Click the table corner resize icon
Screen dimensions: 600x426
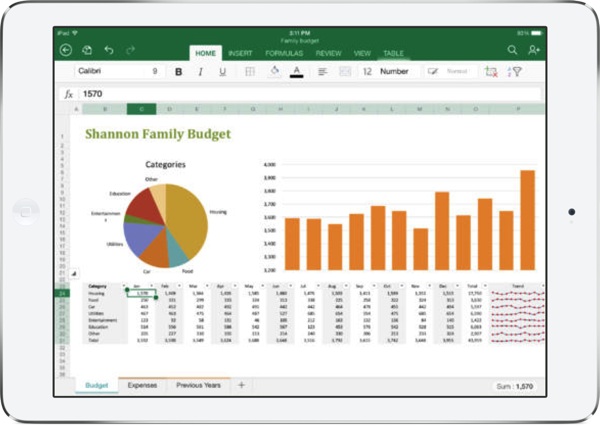click(x=74, y=273)
